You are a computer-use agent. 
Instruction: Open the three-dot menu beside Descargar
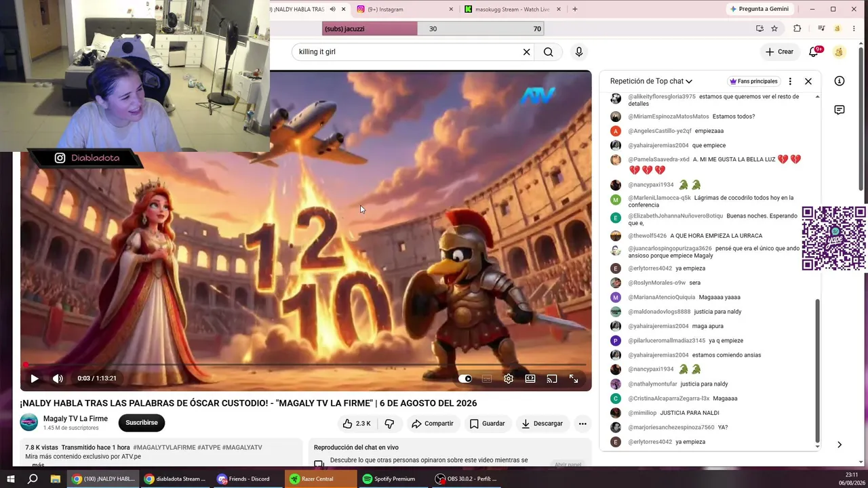pyautogui.click(x=583, y=424)
